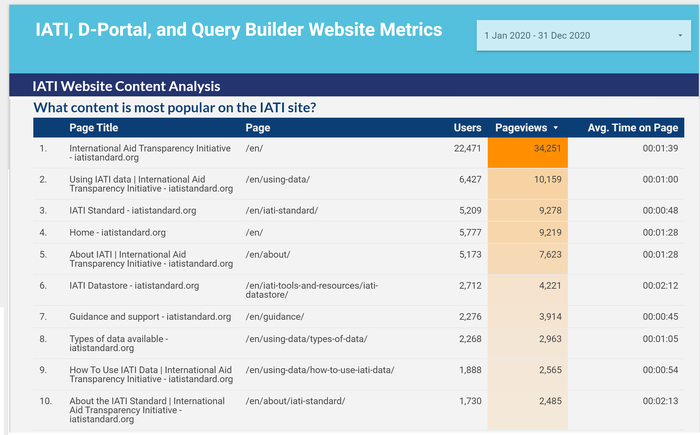Sort table by Users column header
This screenshot has height=435, width=700.
(x=467, y=128)
